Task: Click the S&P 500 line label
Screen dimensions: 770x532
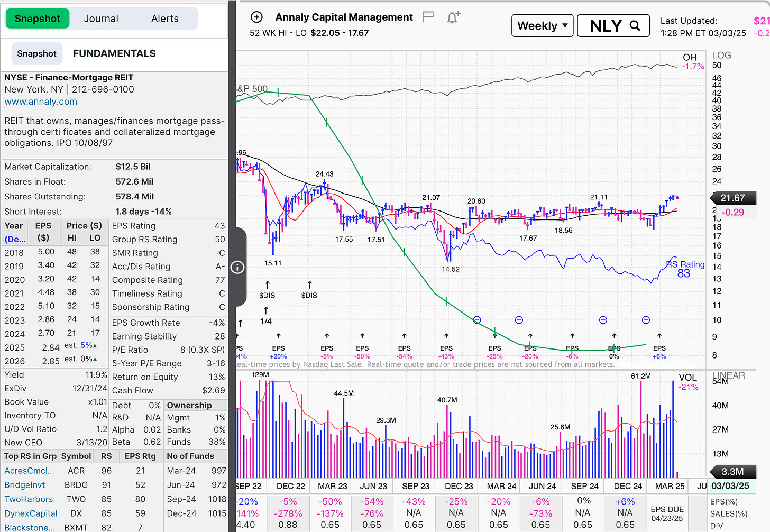Action: point(252,89)
